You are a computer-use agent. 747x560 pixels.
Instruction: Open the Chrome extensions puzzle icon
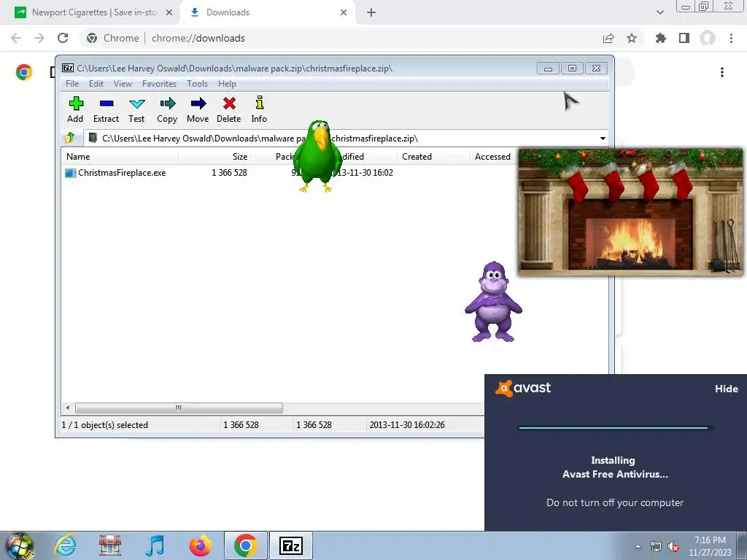click(661, 38)
